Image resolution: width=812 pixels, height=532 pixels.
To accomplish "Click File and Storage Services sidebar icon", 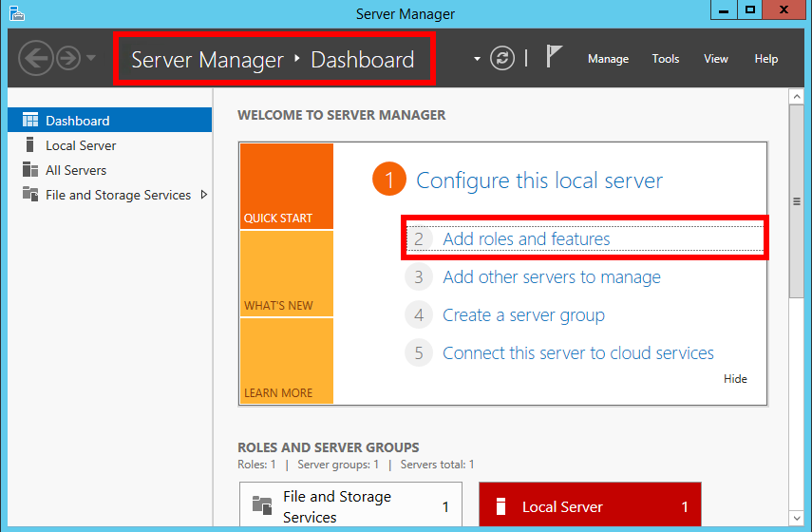I will tap(30, 195).
